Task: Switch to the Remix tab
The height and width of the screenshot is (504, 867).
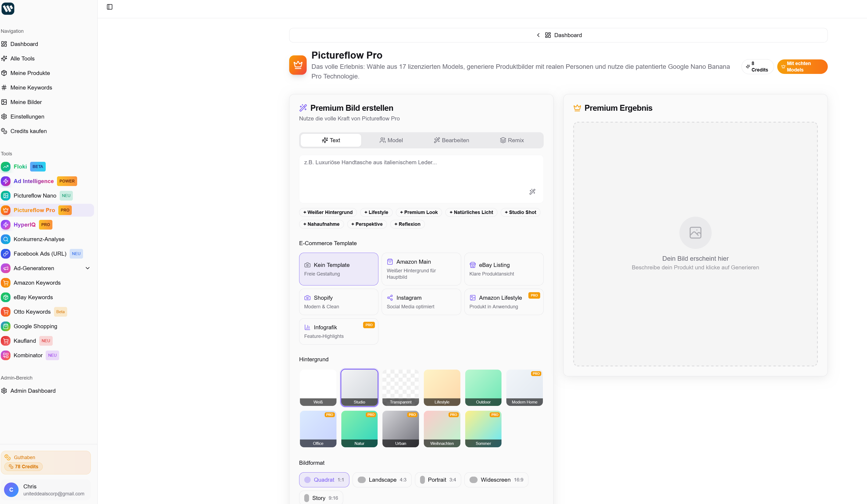Action: [512, 140]
